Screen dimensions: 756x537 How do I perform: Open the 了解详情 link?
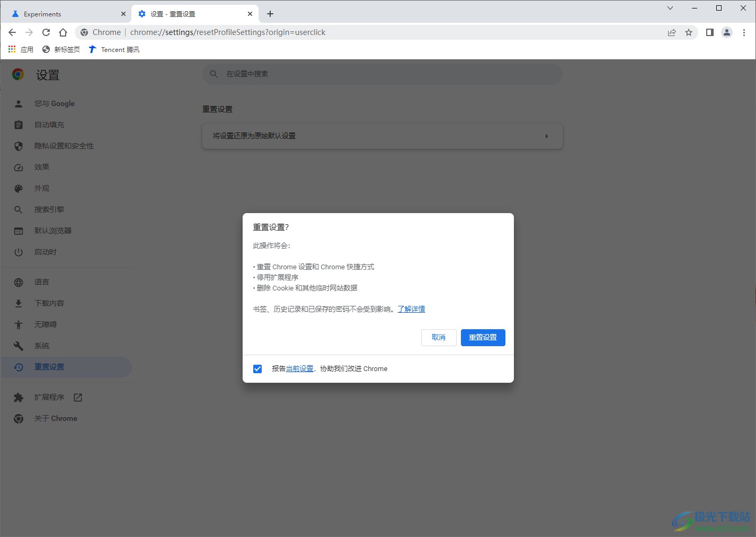[412, 309]
